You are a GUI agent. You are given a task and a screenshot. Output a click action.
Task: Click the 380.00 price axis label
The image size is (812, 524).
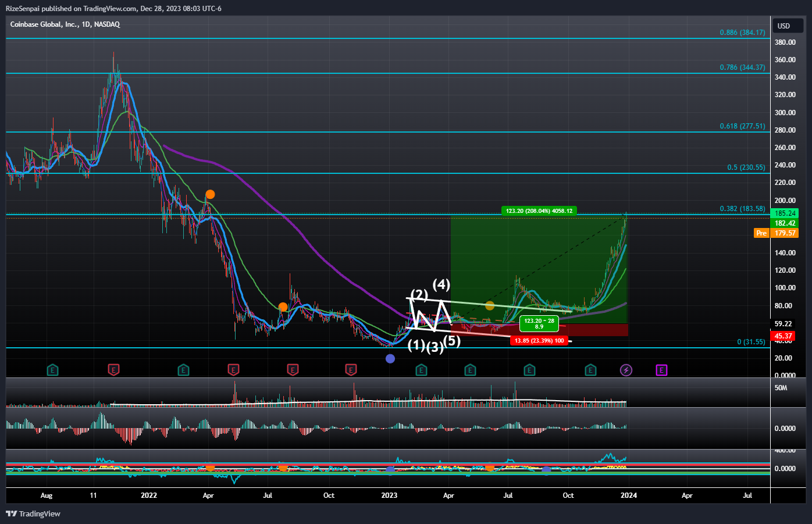click(785, 42)
